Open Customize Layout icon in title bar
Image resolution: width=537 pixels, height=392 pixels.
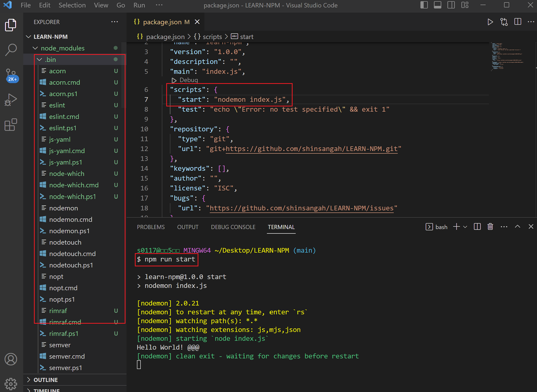point(465,5)
